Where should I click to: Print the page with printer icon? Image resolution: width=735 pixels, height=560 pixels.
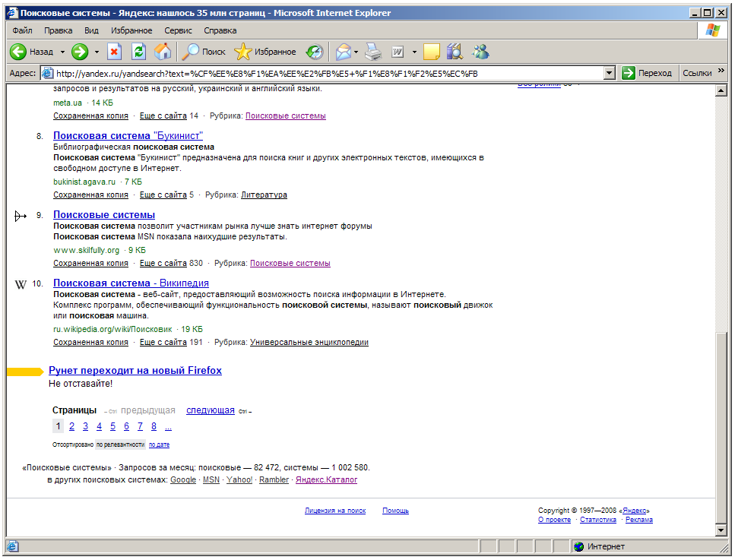click(374, 52)
